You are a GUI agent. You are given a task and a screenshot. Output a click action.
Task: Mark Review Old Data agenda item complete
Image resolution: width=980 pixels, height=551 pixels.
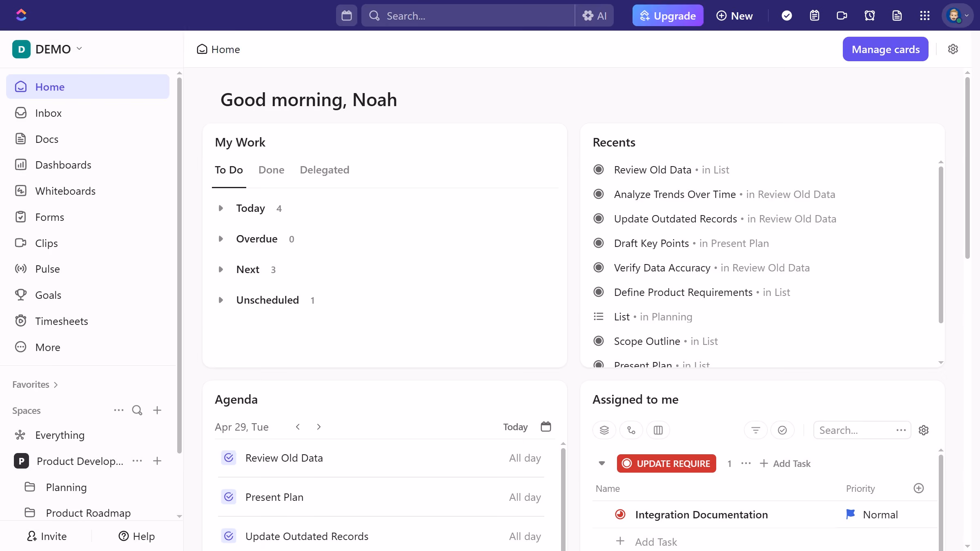click(x=229, y=458)
